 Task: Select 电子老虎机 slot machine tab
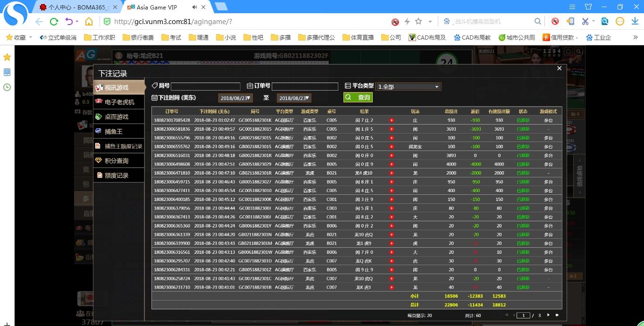[x=119, y=102]
